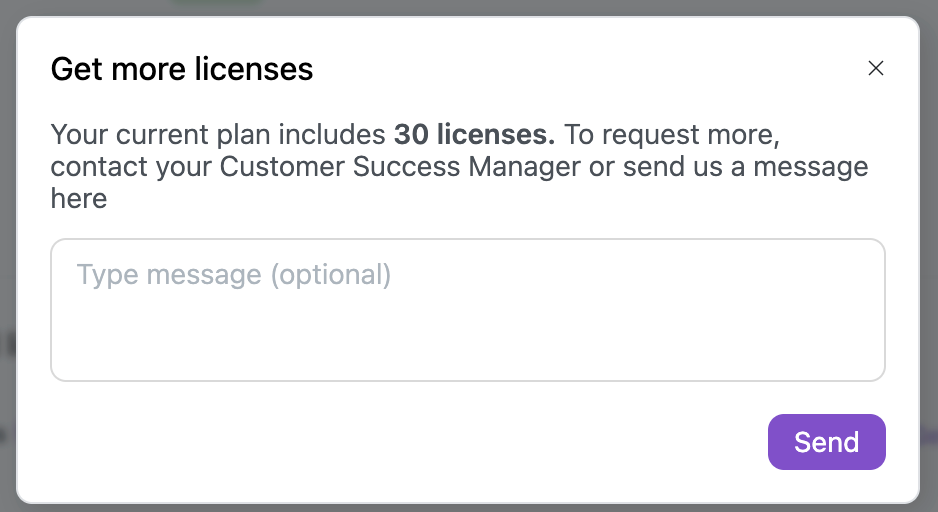
Task: Close the Get more licenses dialog
Action: coord(876,68)
